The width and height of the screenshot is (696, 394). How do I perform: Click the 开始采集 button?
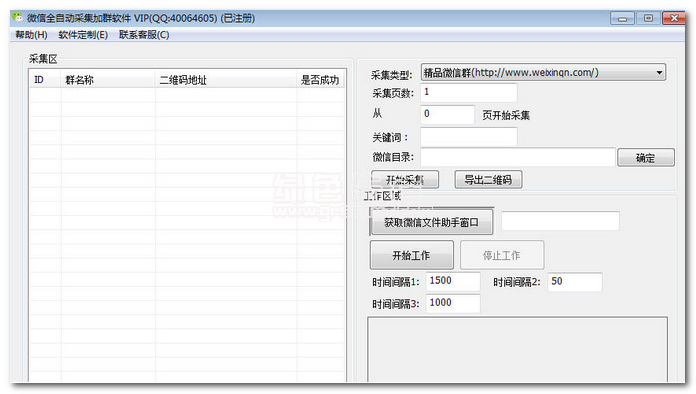(x=404, y=180)
